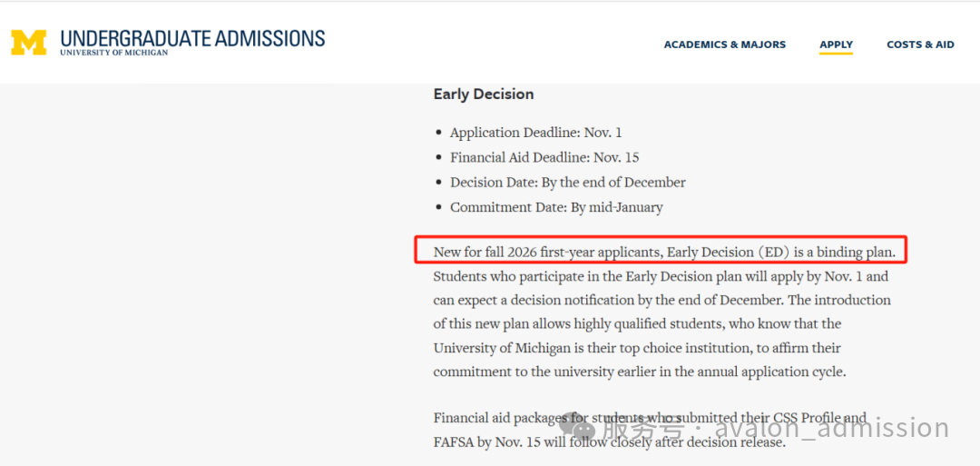Click the 'FAFSA by Nov. 15' text line
Image resolution: width=980 pixels, height=466 pixels.
click(x=608, y=443)
